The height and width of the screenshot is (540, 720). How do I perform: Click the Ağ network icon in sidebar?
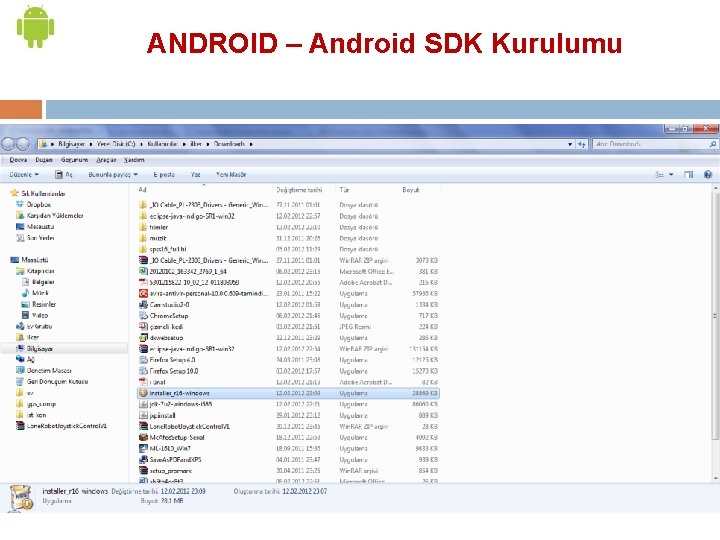point(20,360)
